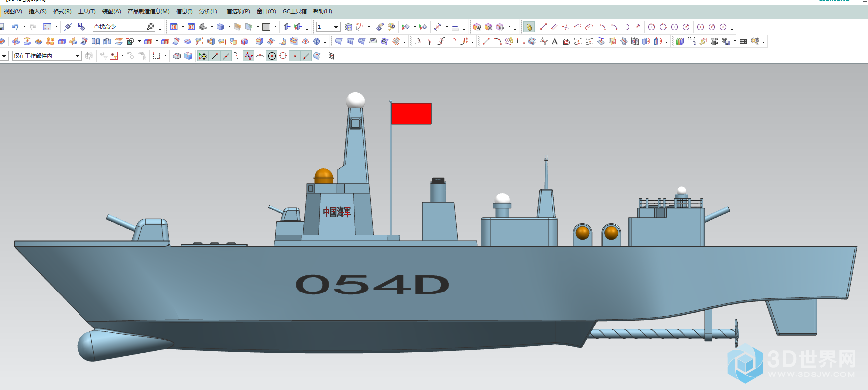Open the work layer combo box showing 1
Viewport: 868px width, 390px height.
point(328,27)
